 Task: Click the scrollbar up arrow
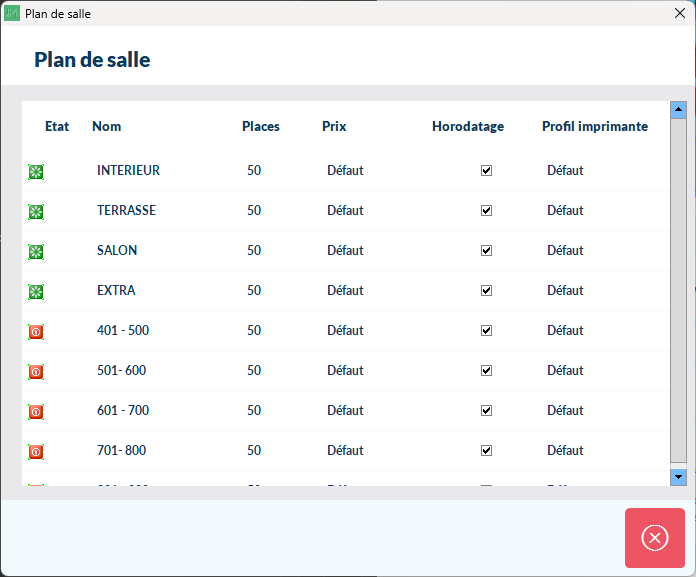pyautogui.click(x=678, y=110)
